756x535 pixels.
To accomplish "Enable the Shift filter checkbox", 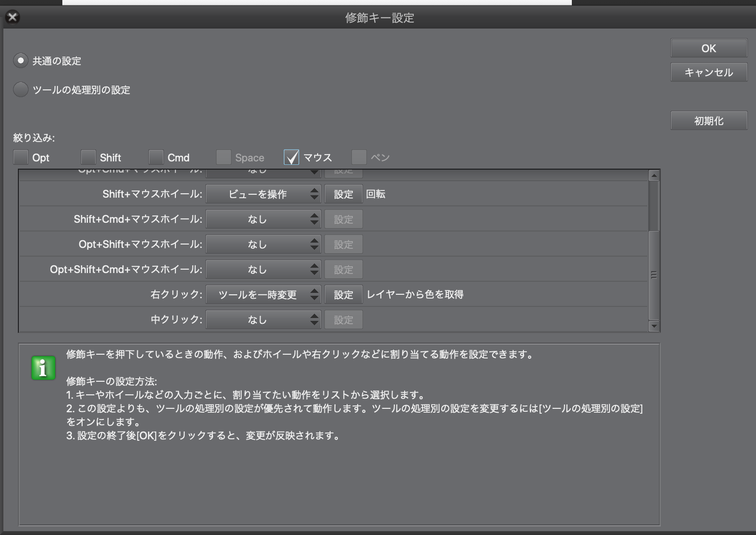I will 88,158.
